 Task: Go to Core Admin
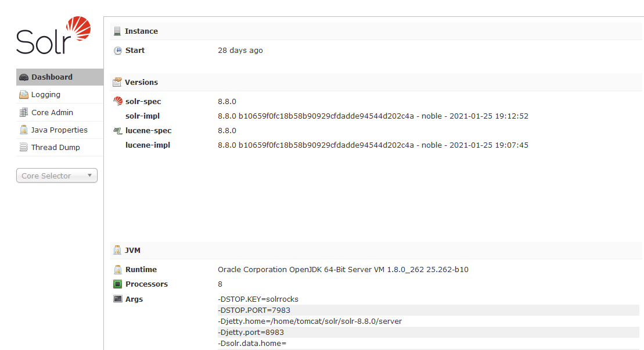[60, 112]
